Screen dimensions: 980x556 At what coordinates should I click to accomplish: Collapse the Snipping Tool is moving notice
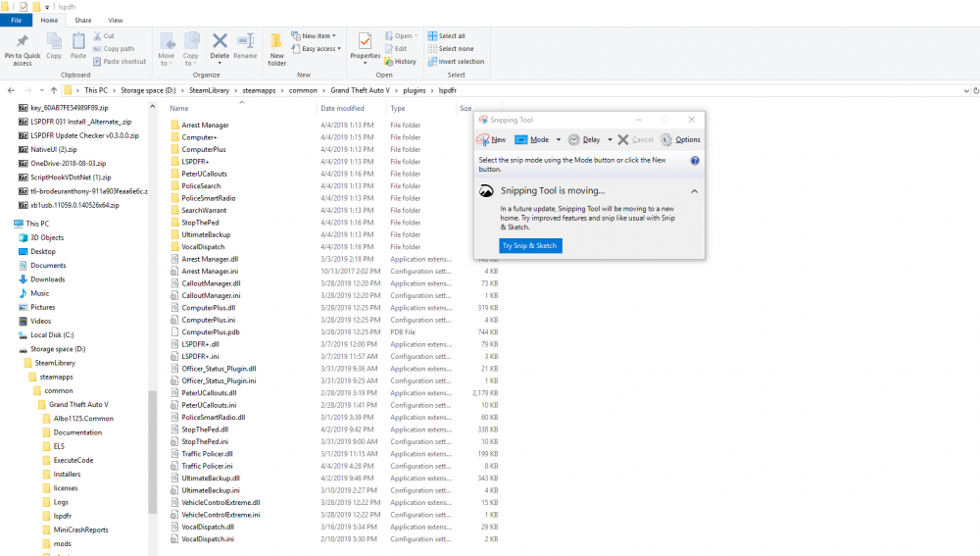click(695, 191)
